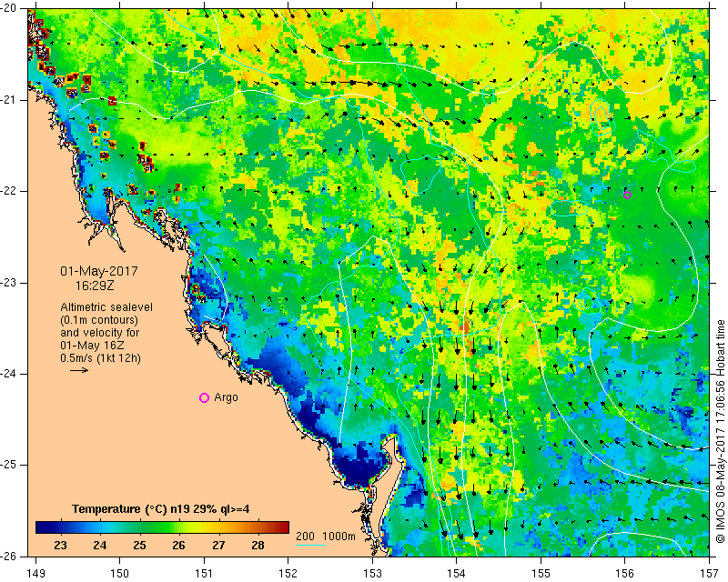Click the 152 longitude axis label

[x=288, y=573]
